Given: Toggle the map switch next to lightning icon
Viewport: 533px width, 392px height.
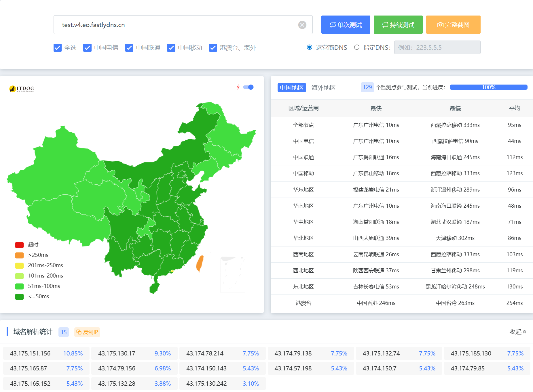Looking at the screenshot, I should [248, 87].
